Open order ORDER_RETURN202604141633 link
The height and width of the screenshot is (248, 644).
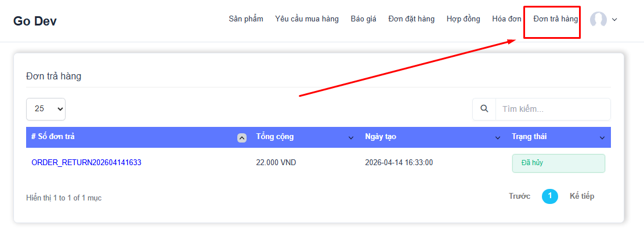pyautogui.click(x=86, y=163)
